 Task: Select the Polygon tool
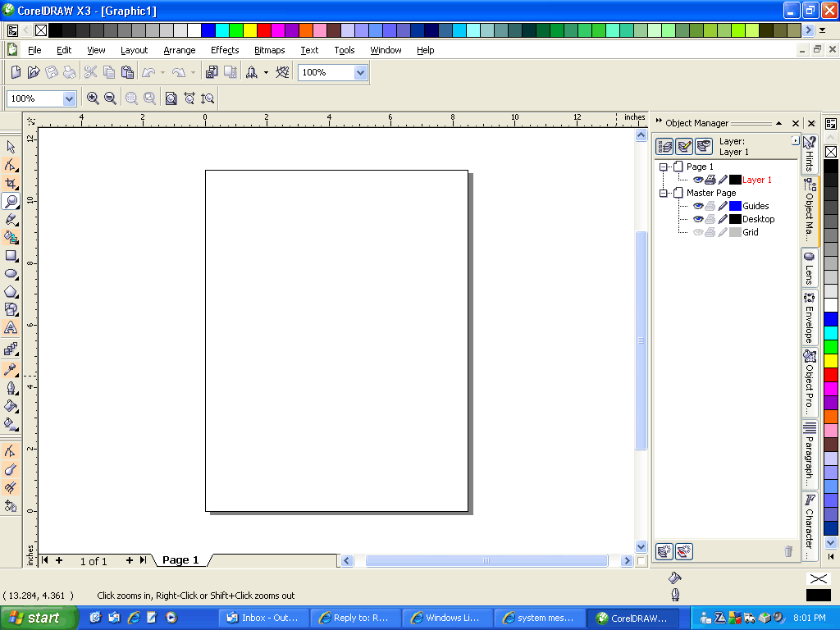pyautogui.click(x=11, y=292)
